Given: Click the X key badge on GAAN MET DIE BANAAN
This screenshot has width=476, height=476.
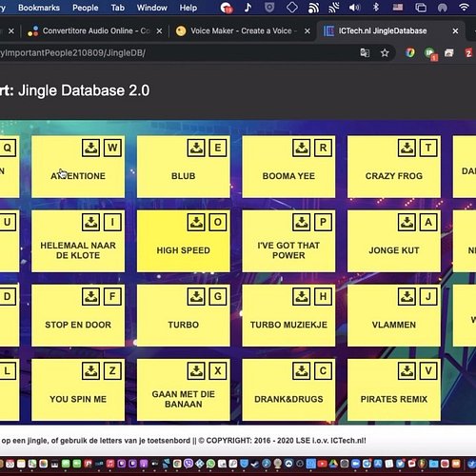Looking at the screenshot, I should tap(218, 370).
